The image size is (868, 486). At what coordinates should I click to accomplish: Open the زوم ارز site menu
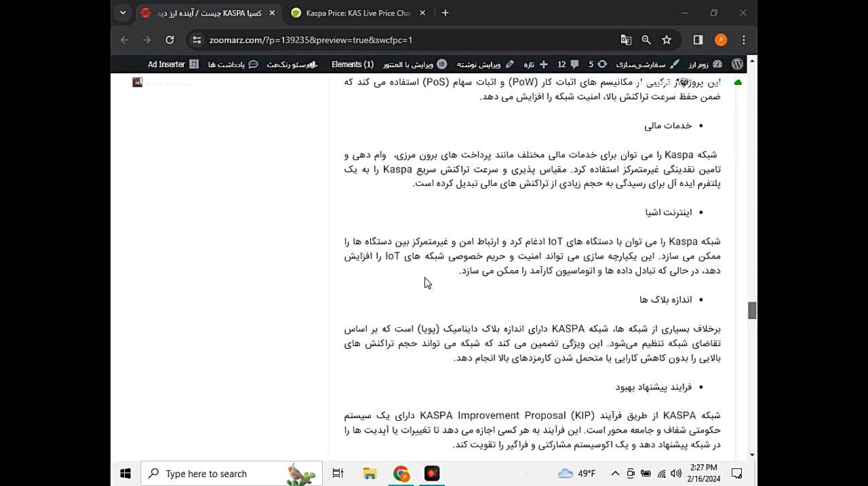click(x=706, y=64)
